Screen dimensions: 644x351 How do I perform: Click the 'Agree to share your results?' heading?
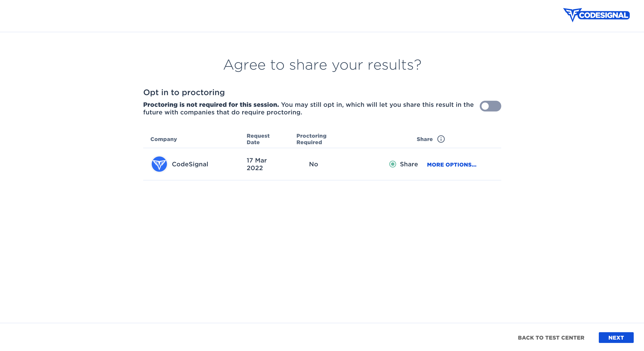point(322,65)
